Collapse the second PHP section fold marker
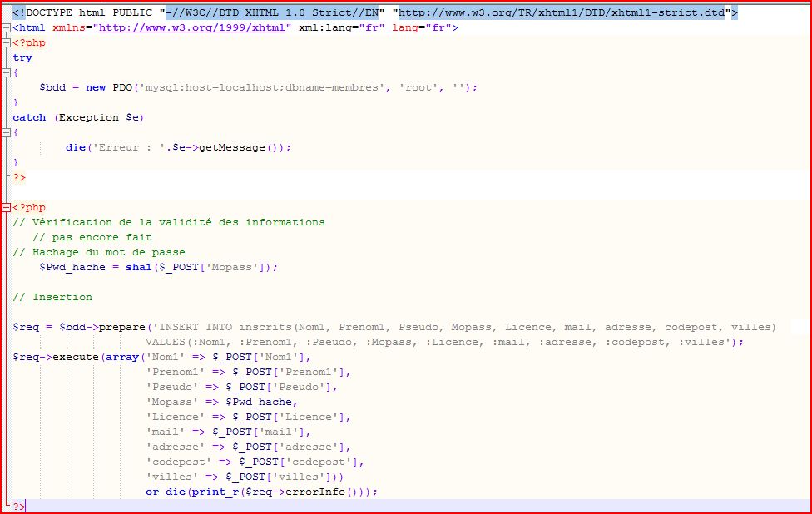This screenshot has height=514, width=812. [6, 207]
